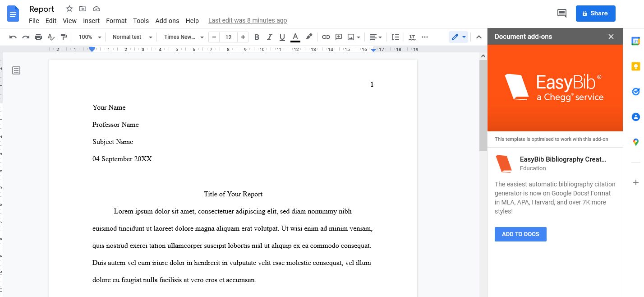The height and width of the screenshot is (297, 644).
Task: Click the Share button
Action: (595, 13)
